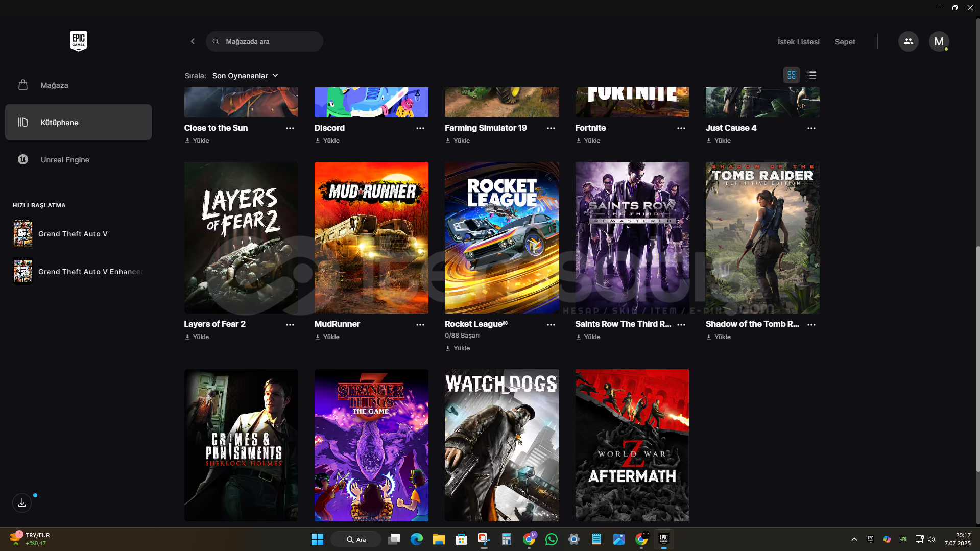Open taskbar Ara search box

point(356,539)
